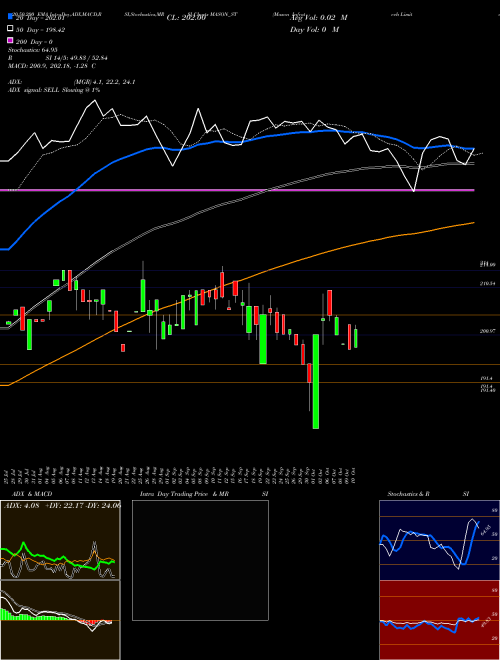This screenshot has width=500, height=660.
Task: Select the 'Stochastics: 64.93' reading
Action: pos(32,50)
